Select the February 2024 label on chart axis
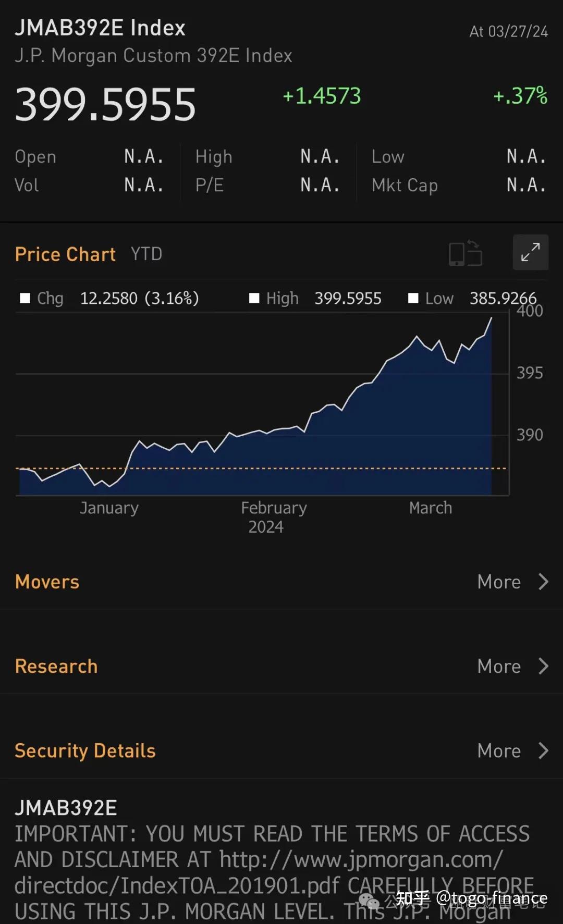Screen dimensions: 563x924 [x=274, y=518]
